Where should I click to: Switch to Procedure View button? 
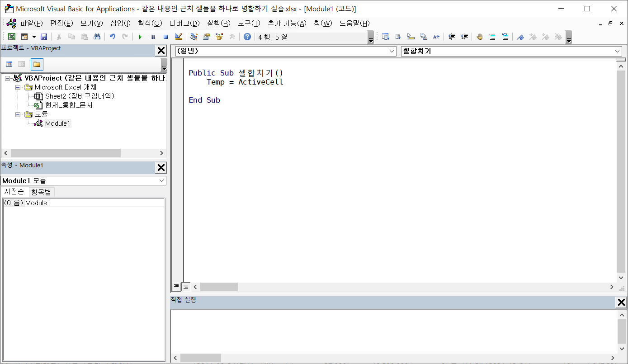[x=176, y=286]
